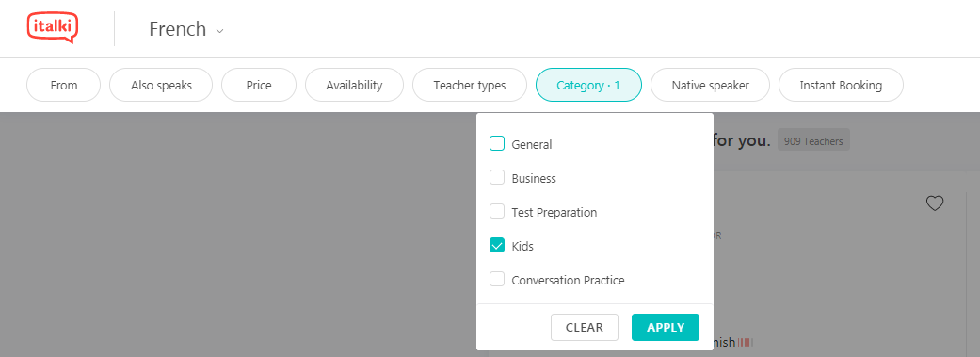Collapse the Category filter pill
Viewport: 980px width, 357px height.
point(588,85)
